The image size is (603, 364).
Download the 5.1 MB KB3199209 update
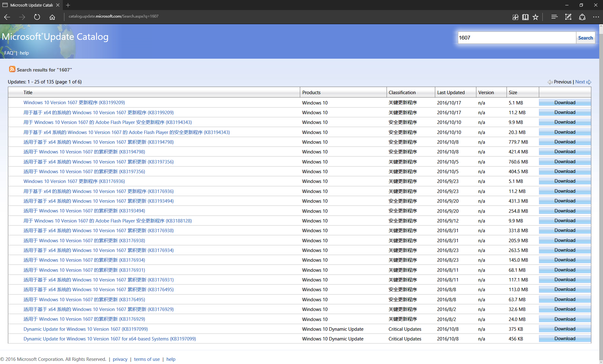[565, 103]
